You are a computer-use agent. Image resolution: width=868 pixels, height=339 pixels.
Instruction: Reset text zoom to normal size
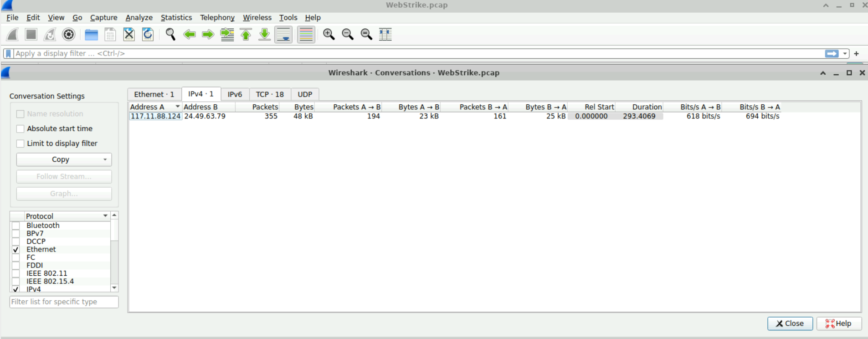(x=366, y=35)
